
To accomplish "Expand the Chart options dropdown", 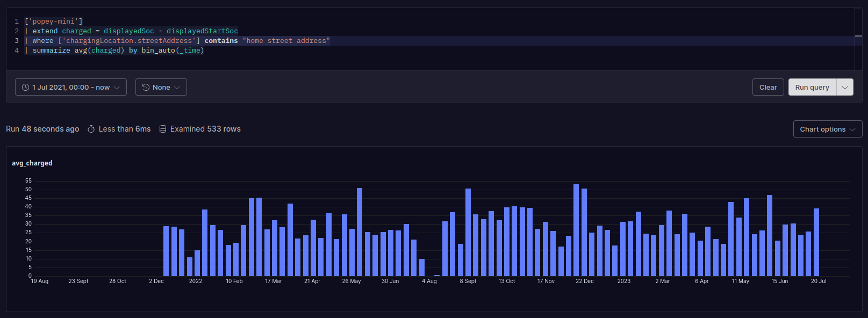I will pos(827,129).
